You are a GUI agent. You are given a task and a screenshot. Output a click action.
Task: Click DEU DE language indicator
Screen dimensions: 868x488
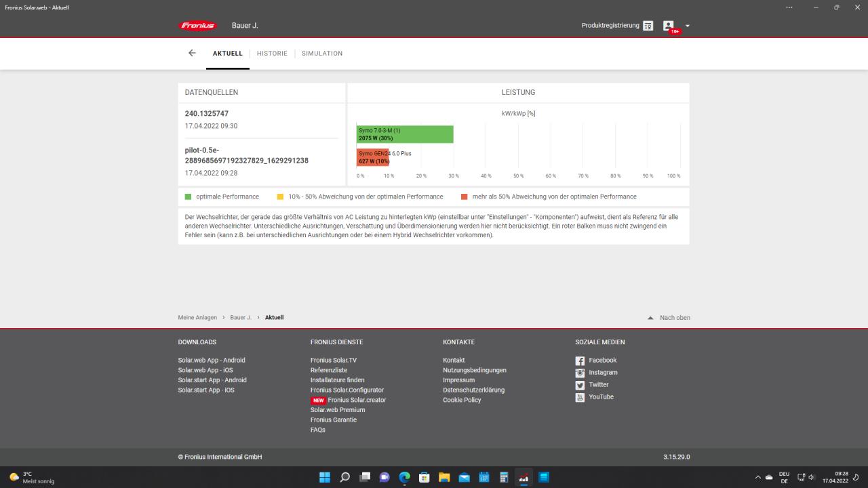point(784,478)
